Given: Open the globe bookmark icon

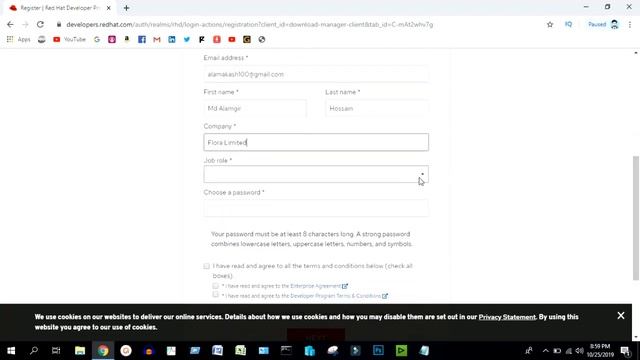Looking at the screenshot, I should pos(262,40).
